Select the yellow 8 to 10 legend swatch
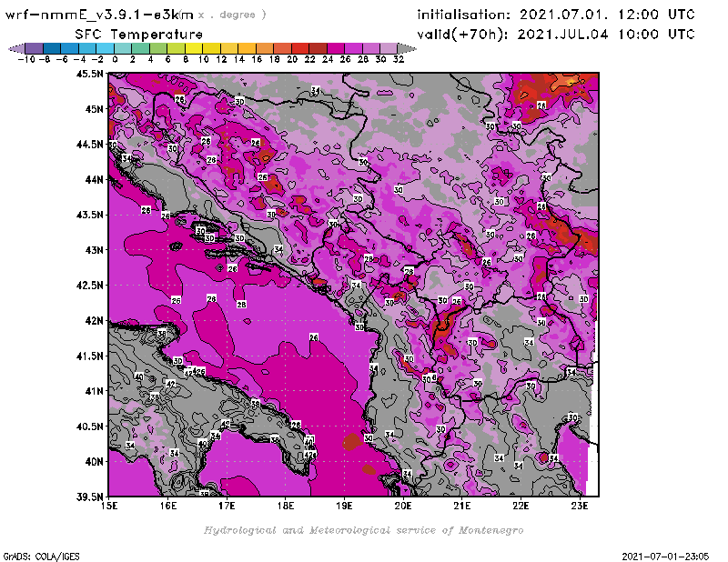 coord(194,49)
